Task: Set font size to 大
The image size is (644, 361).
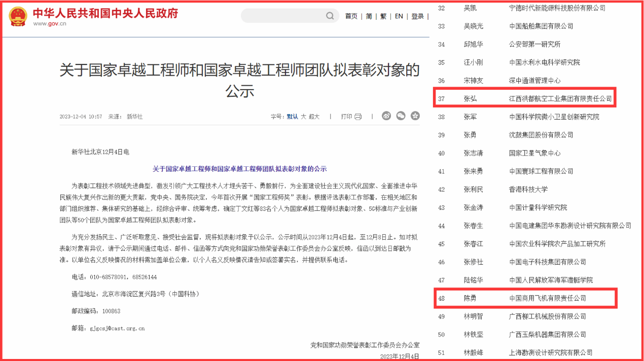Action: point(303,117)
